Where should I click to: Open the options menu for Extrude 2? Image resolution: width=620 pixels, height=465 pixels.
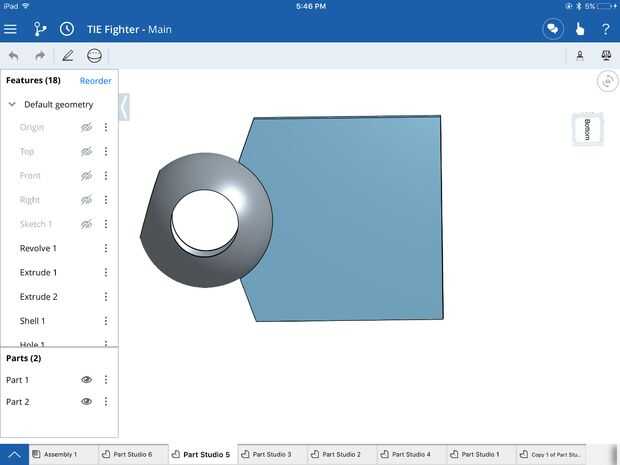(x=106, y=297)
